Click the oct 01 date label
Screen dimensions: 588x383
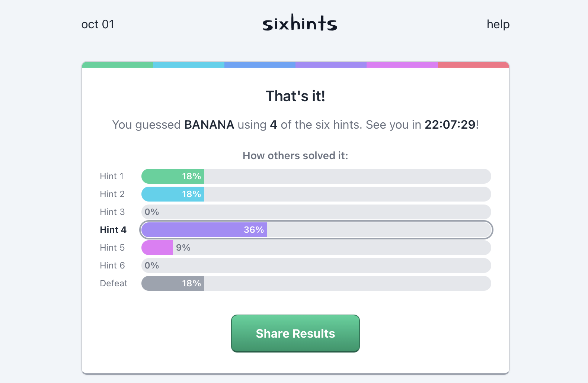(98, 24)
